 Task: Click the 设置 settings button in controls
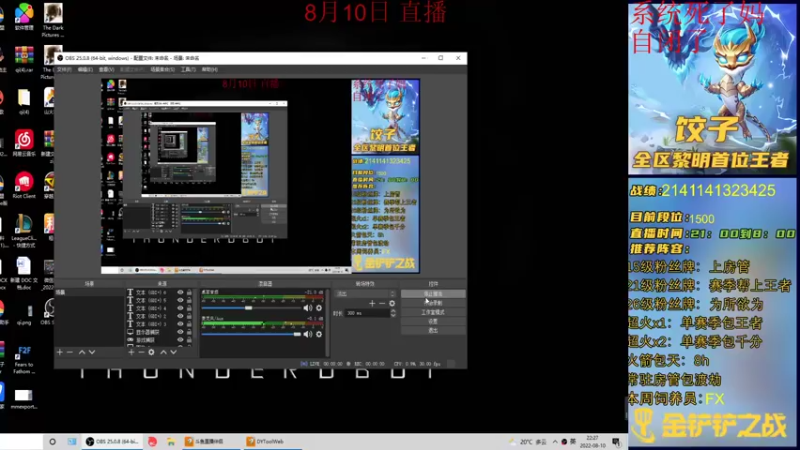(x=433, y=321)
